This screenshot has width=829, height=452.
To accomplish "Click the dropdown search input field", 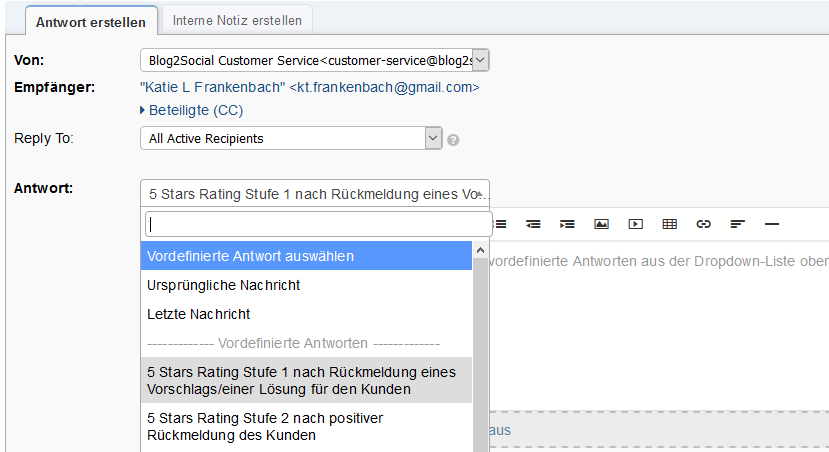I will [x=318, y=224].
